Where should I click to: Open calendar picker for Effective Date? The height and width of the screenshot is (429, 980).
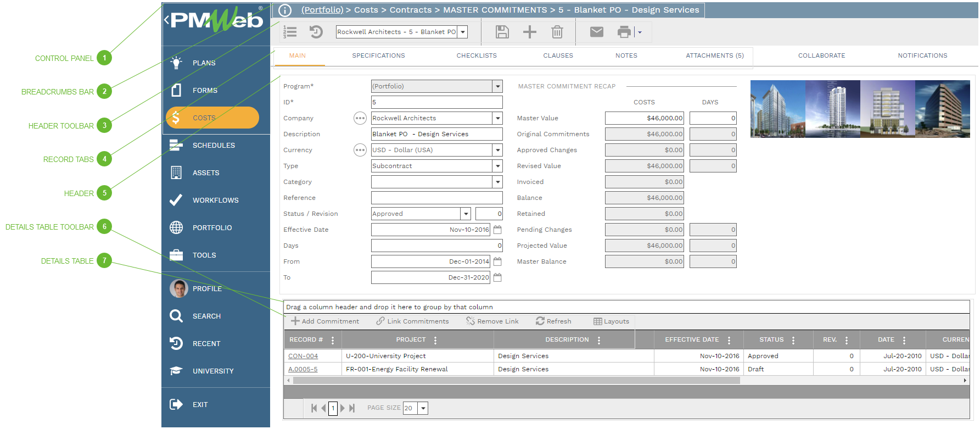[x=497, y=230]
